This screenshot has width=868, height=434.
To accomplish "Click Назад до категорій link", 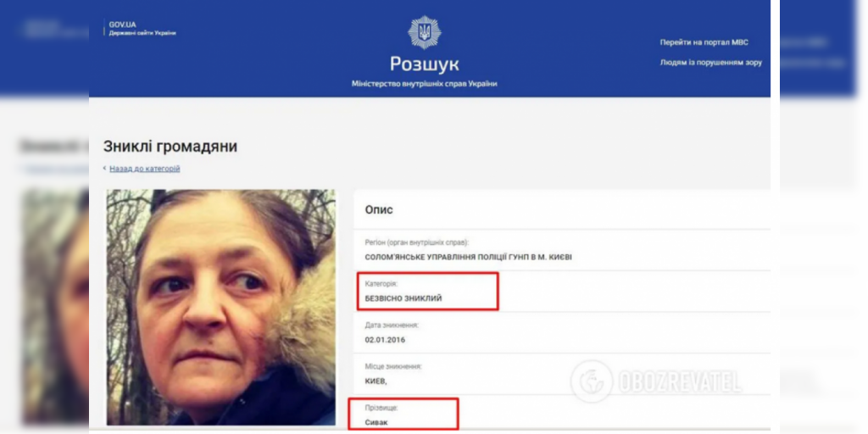I will point(144,169).
